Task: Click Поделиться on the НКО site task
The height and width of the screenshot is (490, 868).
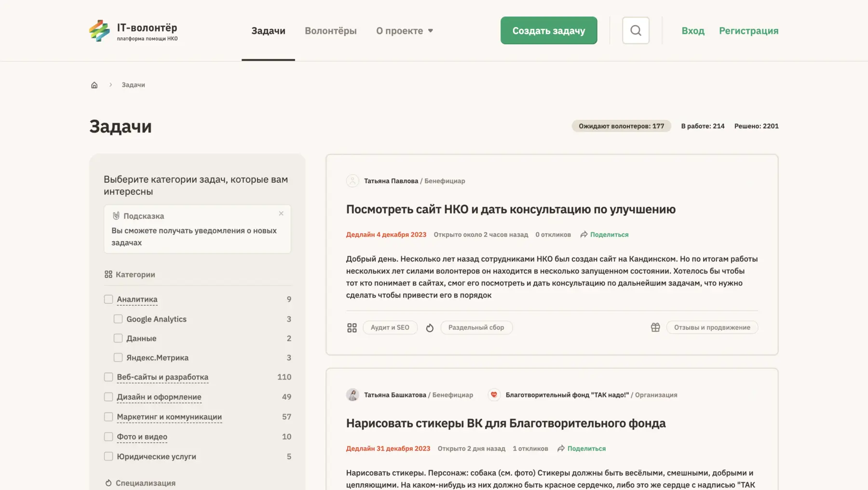Action: [x=609, y=234]
